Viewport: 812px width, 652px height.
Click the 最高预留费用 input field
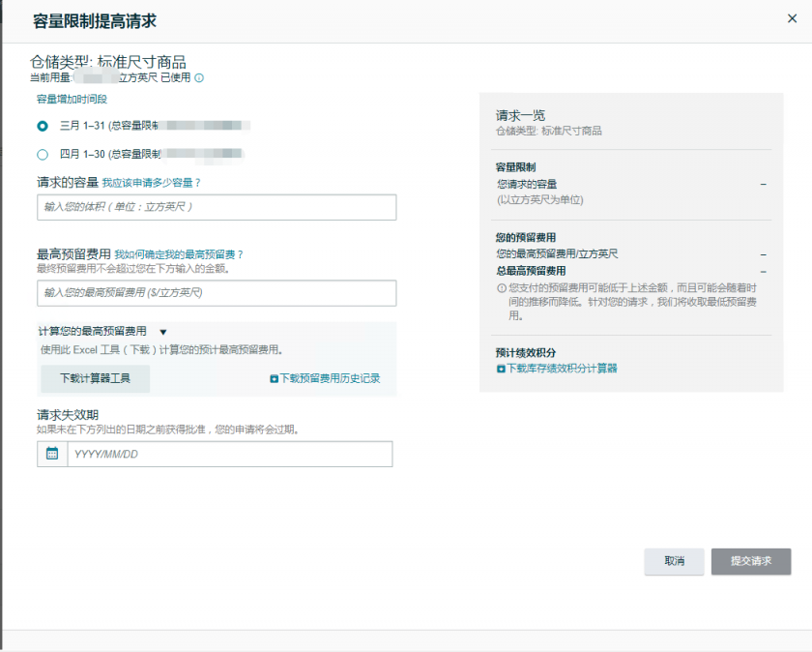(217, 293)
